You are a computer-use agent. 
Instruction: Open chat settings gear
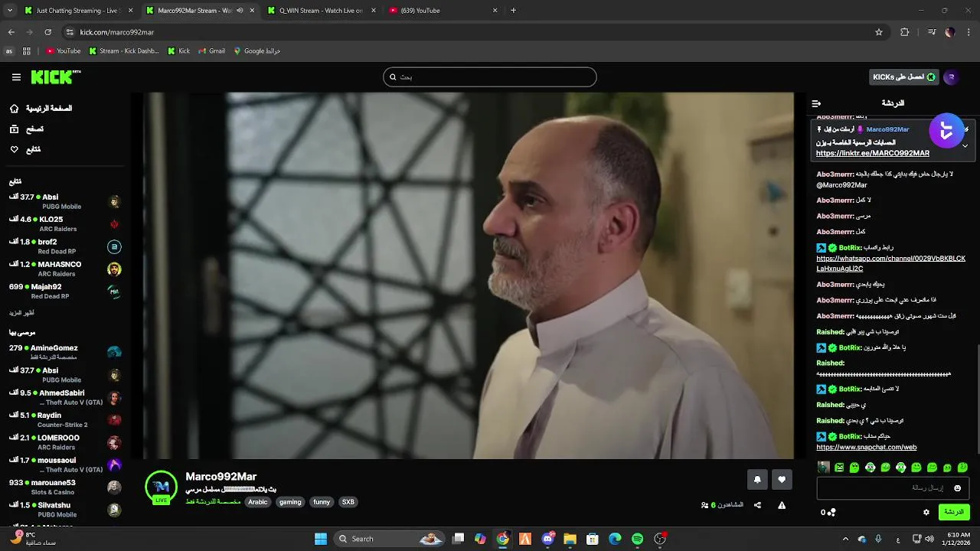point(926,512)
